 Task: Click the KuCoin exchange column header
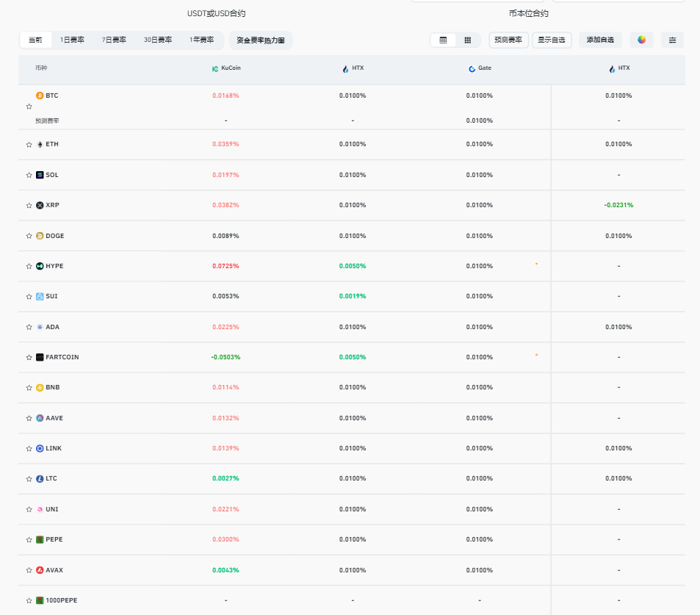226,68
